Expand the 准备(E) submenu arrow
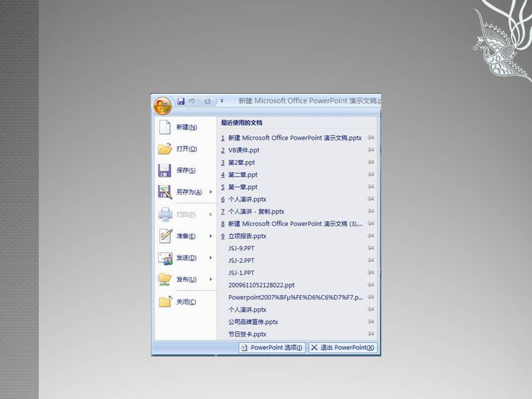Screen dimensions: 532x399 (x=211, y=236)
